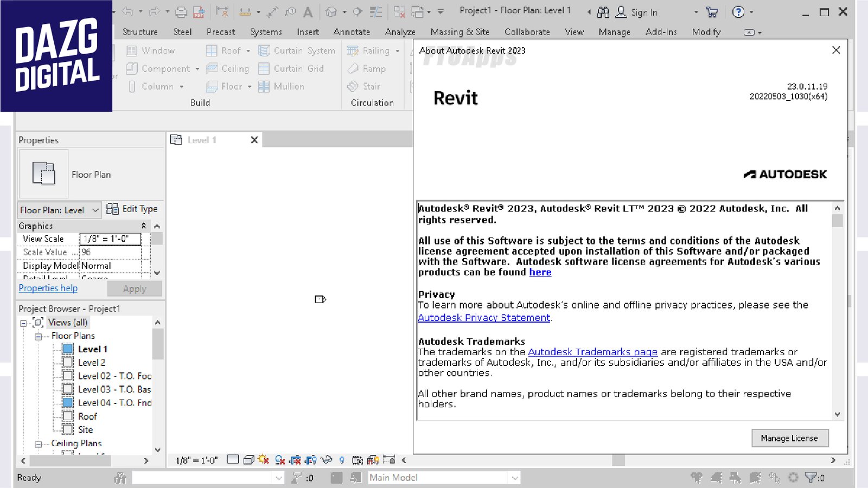Open the Systems ribbon tab
The image size is (868, 488).
click(x=266, y=32)
